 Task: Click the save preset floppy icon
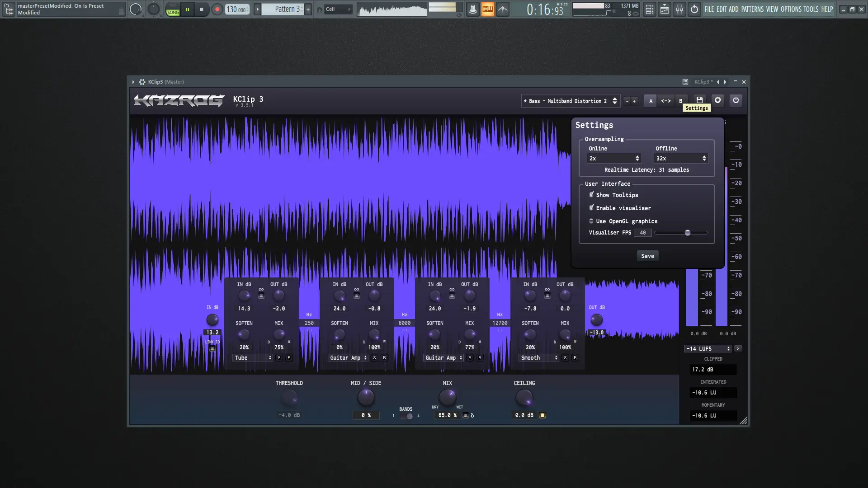699,100
